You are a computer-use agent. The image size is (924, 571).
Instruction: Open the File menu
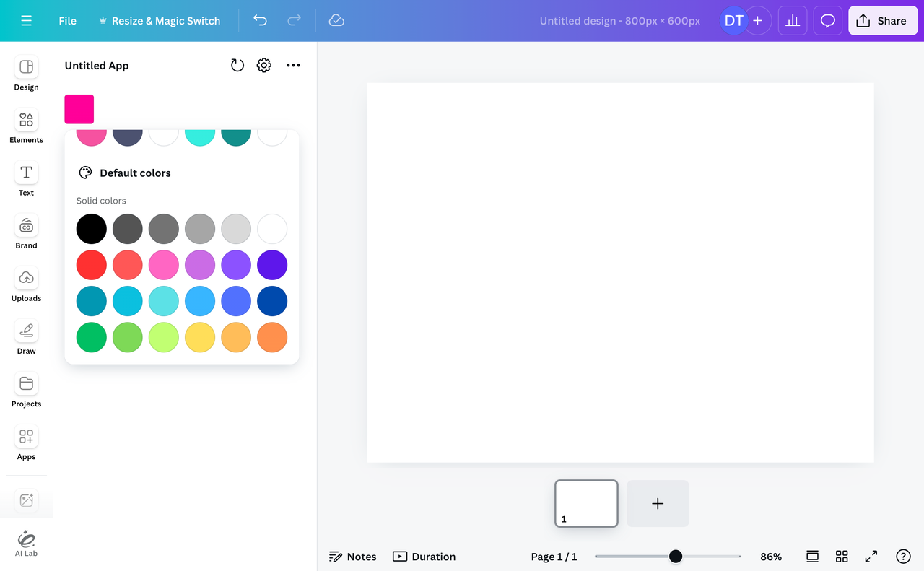click(x=67, y=21)
